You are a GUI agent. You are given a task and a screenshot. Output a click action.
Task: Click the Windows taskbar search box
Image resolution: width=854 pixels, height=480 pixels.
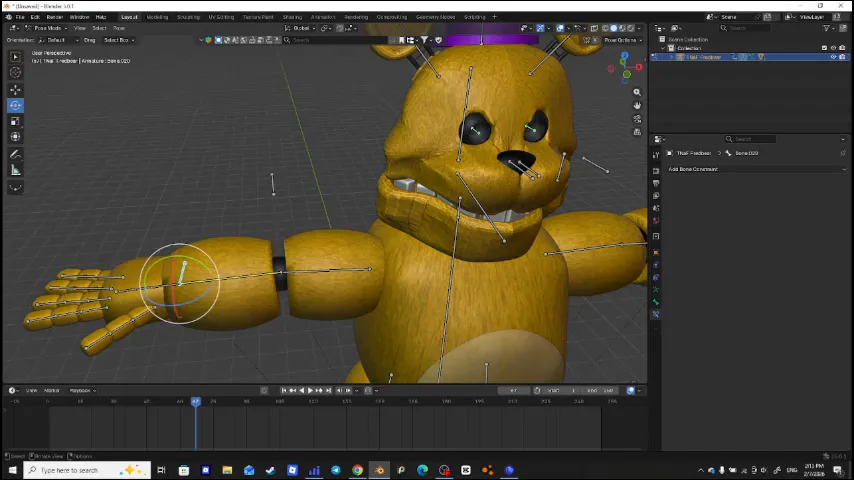[87, 470]
